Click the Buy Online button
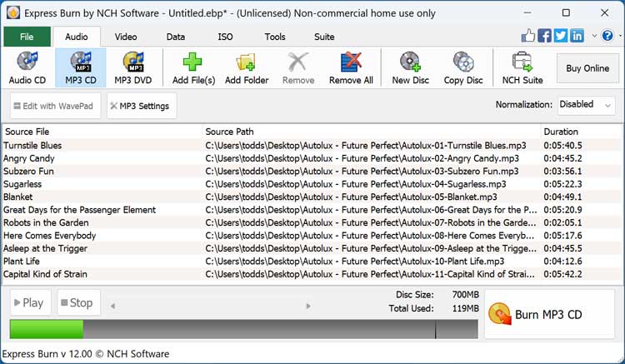 (x=587, y=68)
